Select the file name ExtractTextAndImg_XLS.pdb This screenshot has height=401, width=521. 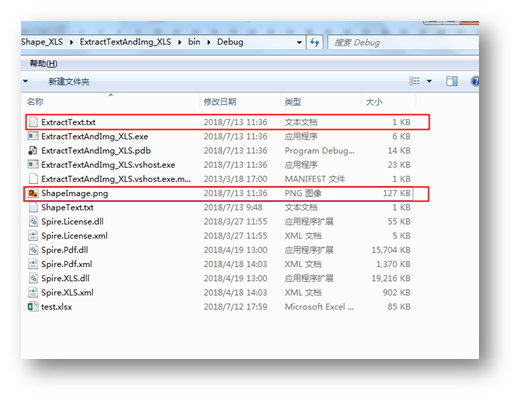(96, 151)
